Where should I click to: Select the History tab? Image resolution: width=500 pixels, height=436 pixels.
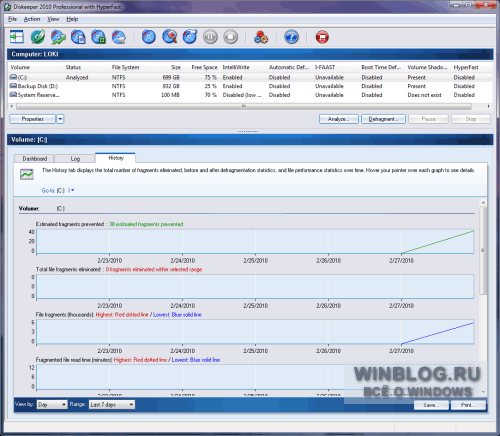[116, 158]
